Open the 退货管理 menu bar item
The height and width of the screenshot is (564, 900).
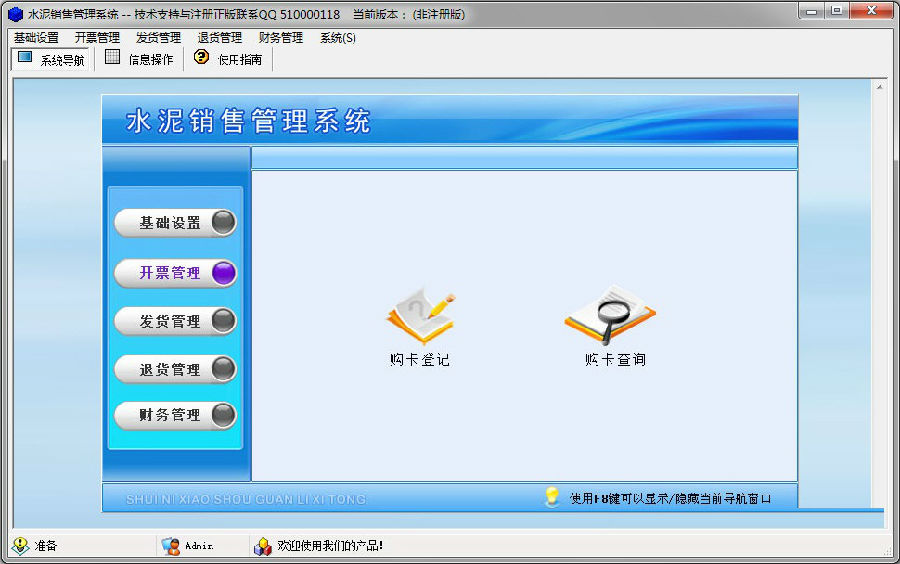coord(219,38)
